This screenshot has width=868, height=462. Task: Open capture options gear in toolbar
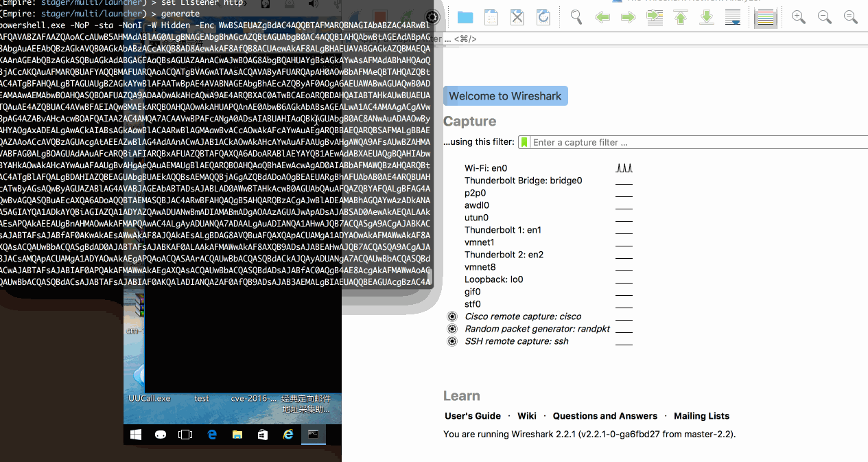[x=433, y=17]
